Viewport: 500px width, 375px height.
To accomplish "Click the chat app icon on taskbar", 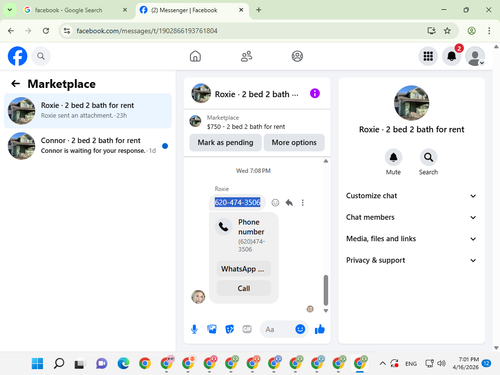I will point(102,363).
